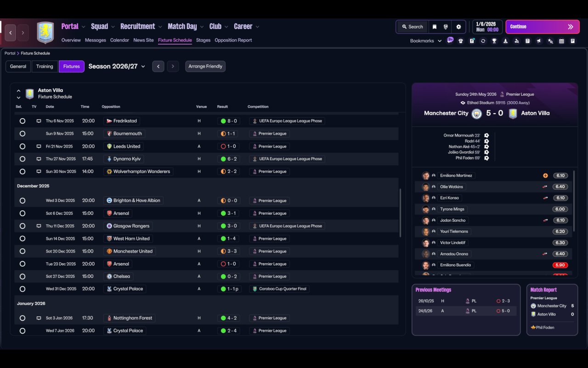The width and height of the screenshot is (588, 368).
Task: Switch to the General view button
Action: click(x=18, y=66)
